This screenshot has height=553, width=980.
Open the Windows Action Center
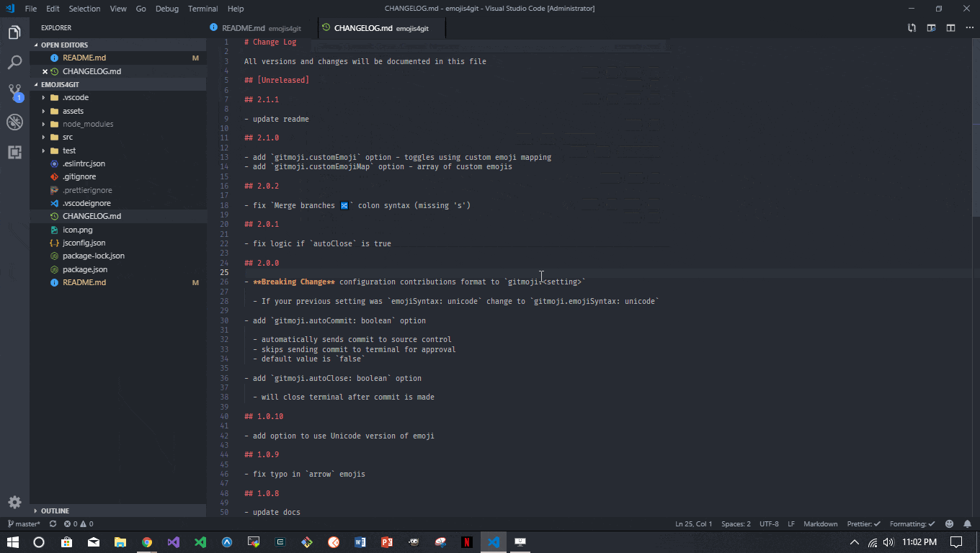coord(956,542)
